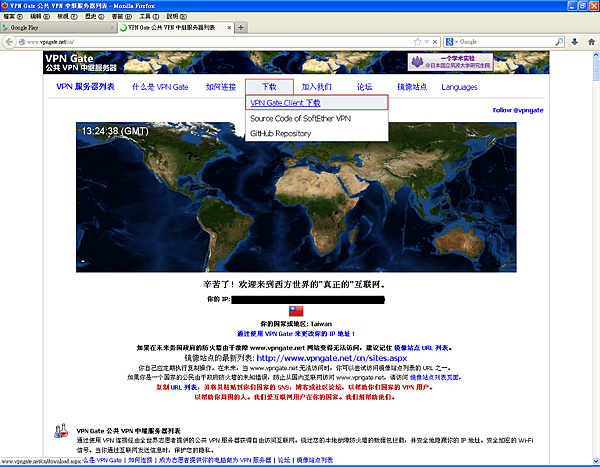Open the 檢視 (View) menu
This screenshot has width=600, height=467.
[67, 16]
